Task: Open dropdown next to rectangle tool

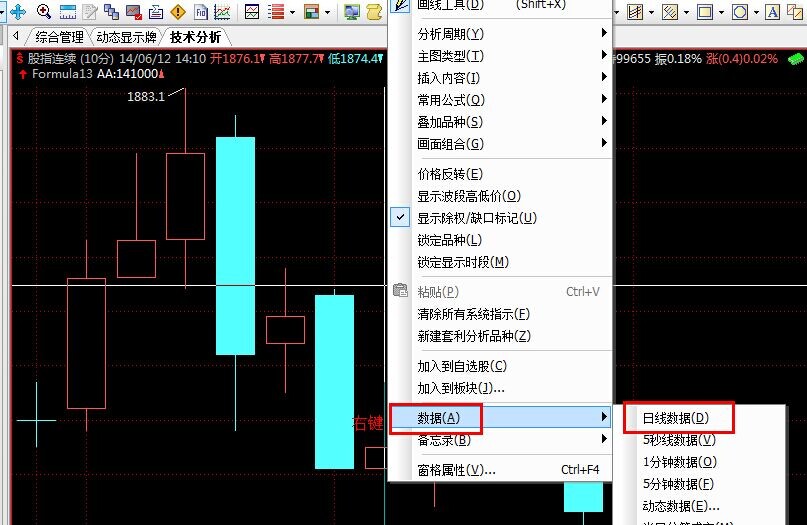Action: point(722,12)
